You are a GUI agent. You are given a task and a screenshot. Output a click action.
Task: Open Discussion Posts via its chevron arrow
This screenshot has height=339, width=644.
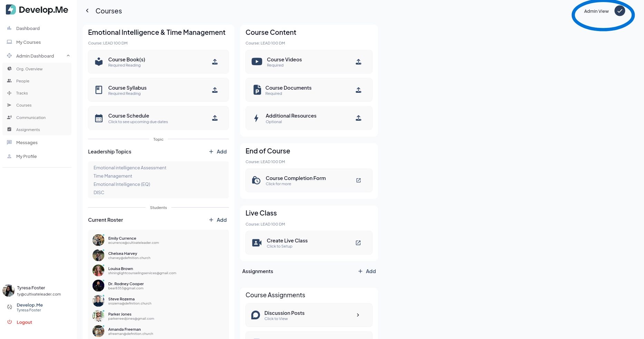click(358, 315)
